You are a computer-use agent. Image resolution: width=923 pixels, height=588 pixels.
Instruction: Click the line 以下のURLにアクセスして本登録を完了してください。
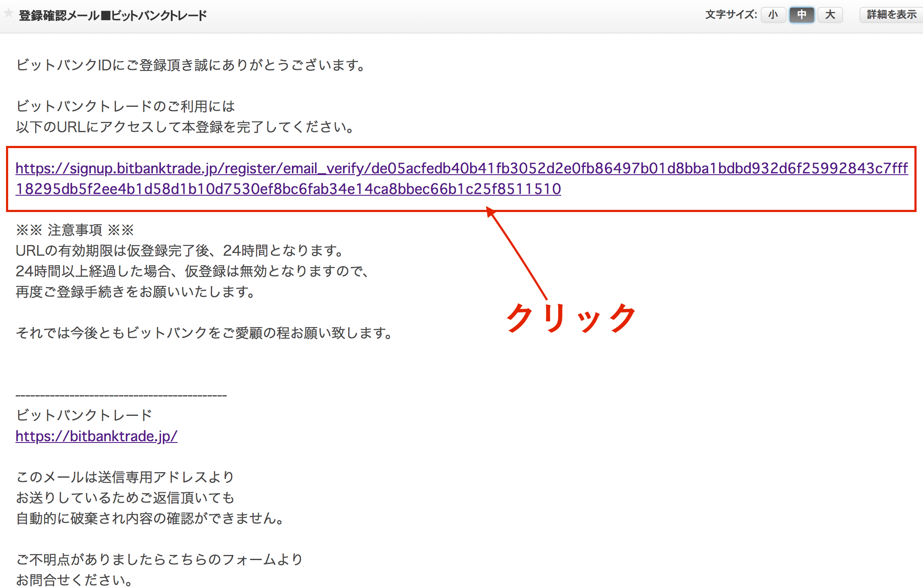pos(185,127)
